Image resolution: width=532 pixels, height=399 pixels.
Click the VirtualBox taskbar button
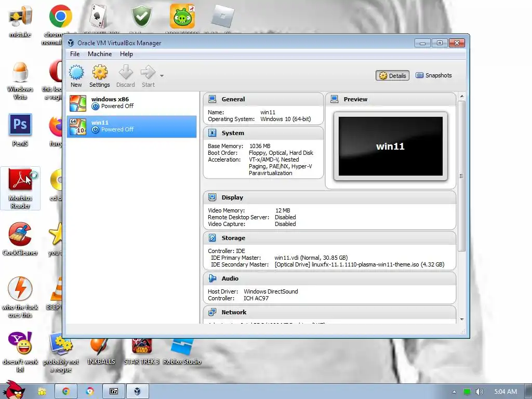tap(137, 392)
